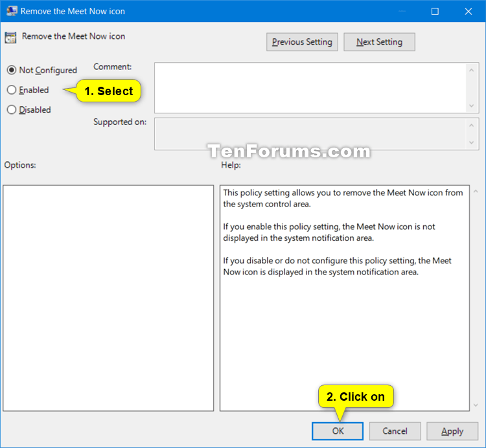Click the 'Comment:' label

point(113,67)
